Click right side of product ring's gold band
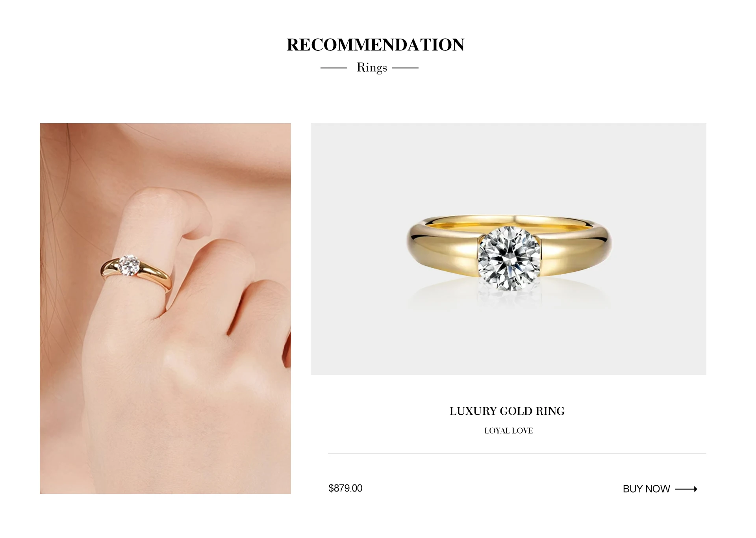Viewport: 756px width, 538px height. pos(577,248)
